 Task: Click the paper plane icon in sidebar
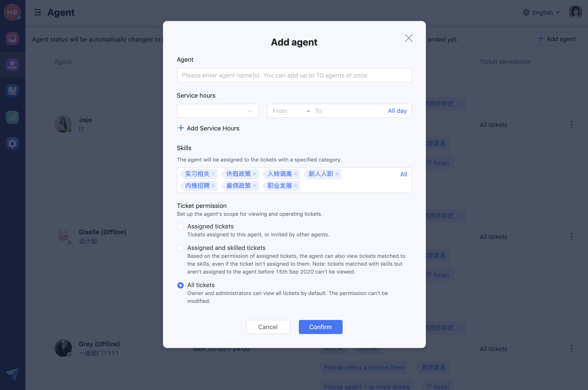12,374
